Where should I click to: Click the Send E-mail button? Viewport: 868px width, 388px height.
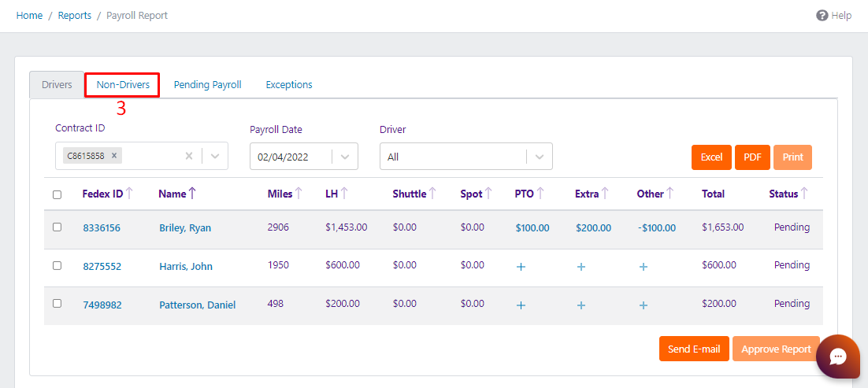(x=694, y=349)
